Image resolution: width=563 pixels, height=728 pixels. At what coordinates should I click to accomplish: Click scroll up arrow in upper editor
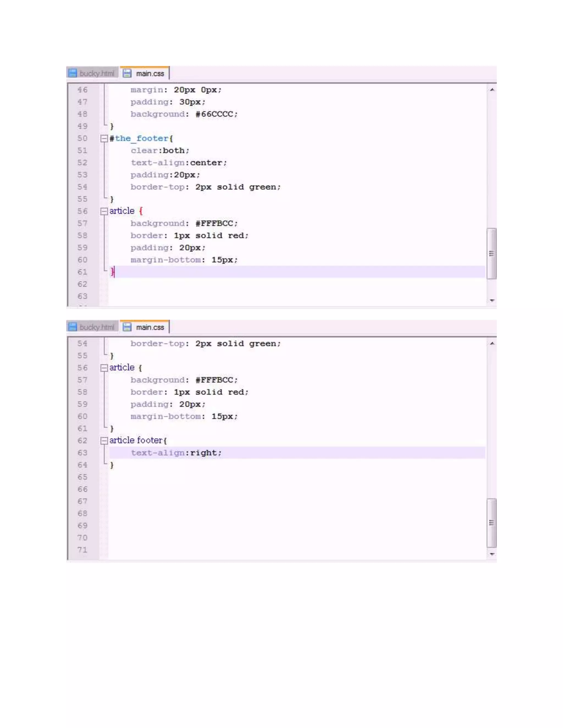[x=492, y=90]
